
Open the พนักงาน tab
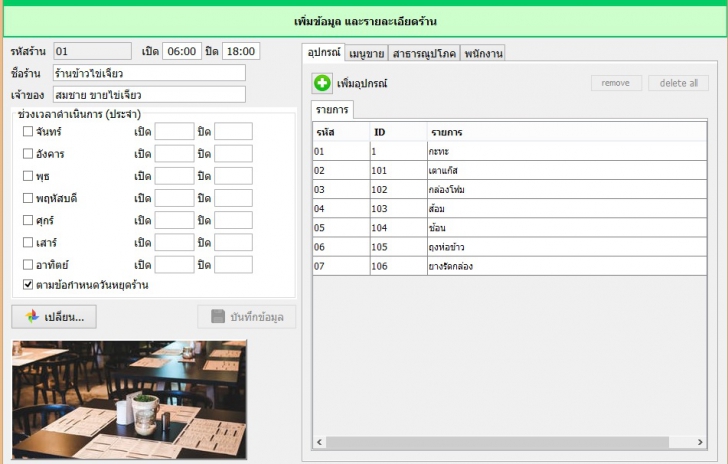(x=483, y=53)
